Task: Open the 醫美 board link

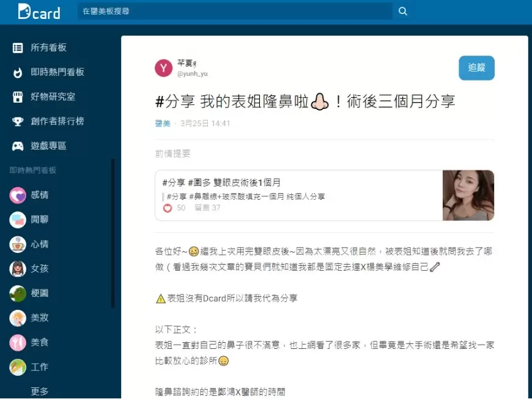Action: [163, 123]
